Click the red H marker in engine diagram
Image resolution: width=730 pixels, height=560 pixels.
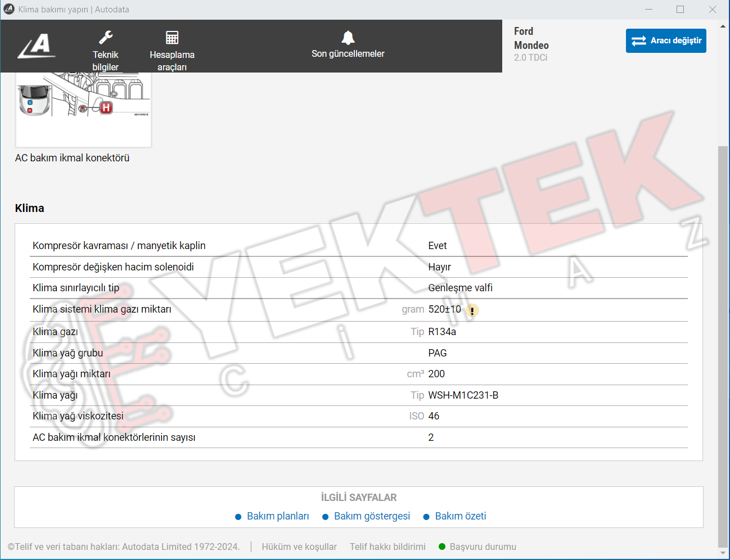pos(106,107)
